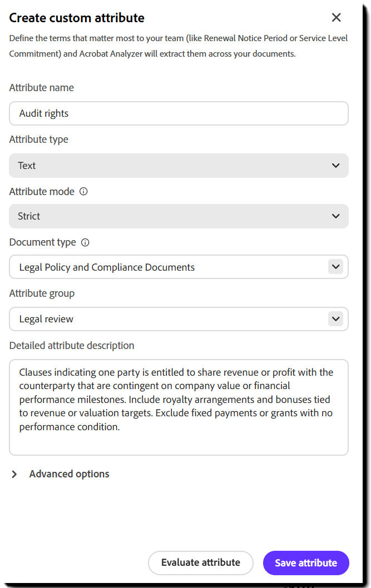Click the right-pointing arrow before Advanced options
Viewport: 371px width, 588px height.
pos(14,474)
